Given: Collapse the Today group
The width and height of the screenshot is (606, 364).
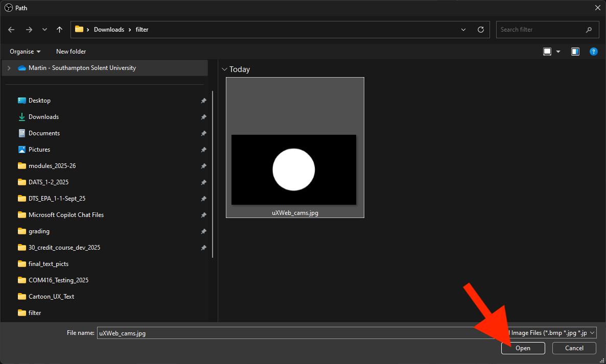Looking at the screenshot, I should click(224, 69).
